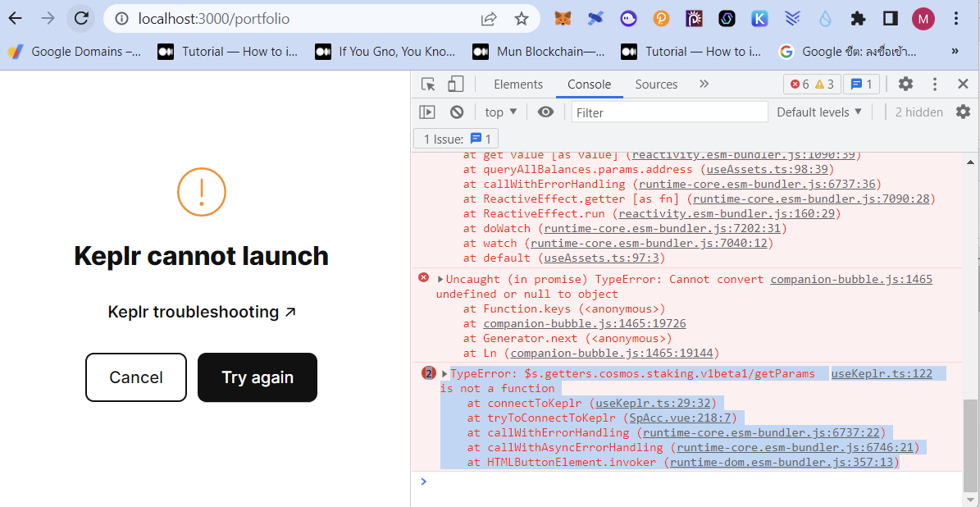This screenshot has height=507, width=980.
Task: Expand the getParams TypeError message
Action: click(x=445, y=374)
